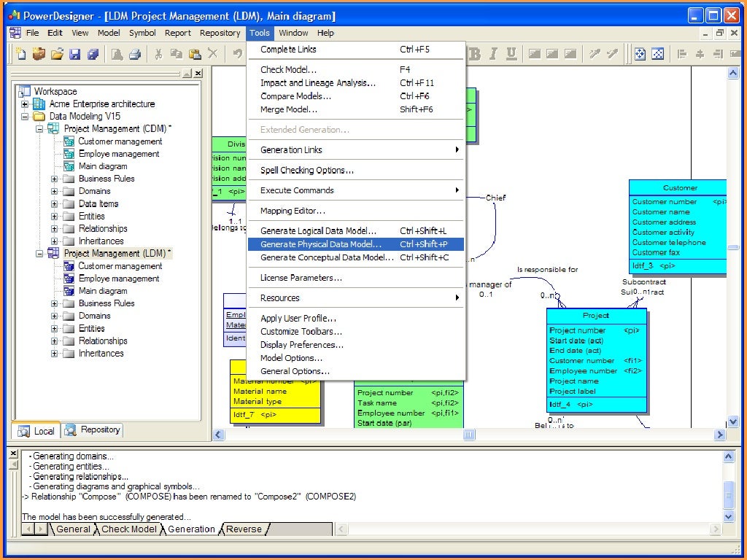
Task: Select Customer management under Project Management (LDM)
Action: coord(120,266)
